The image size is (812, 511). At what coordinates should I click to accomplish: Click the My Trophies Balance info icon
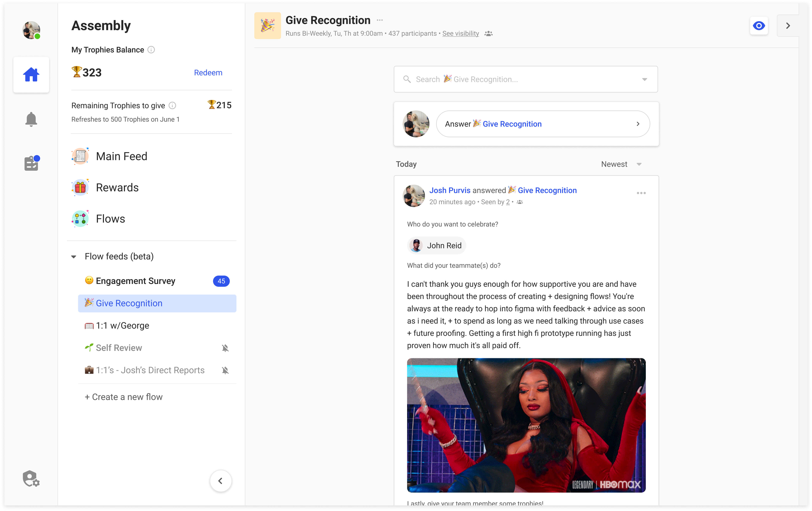pyautogui.click(x=151, y=50)
